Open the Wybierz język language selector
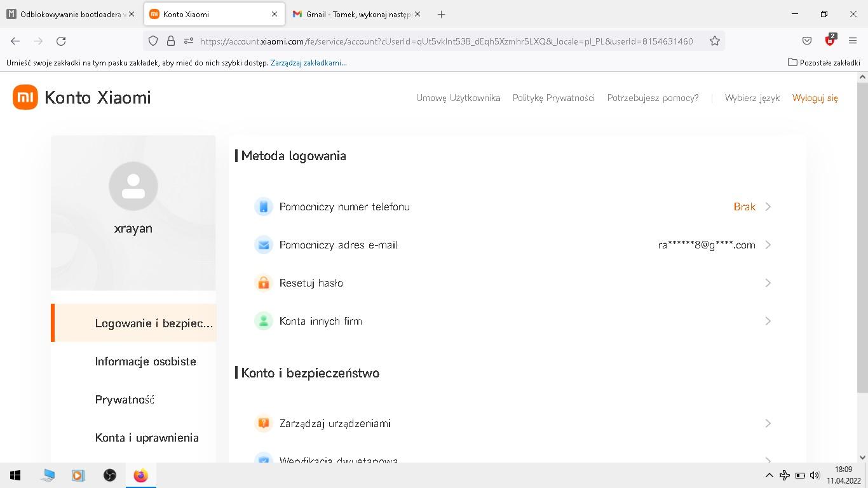 click(x=752, y=98)
